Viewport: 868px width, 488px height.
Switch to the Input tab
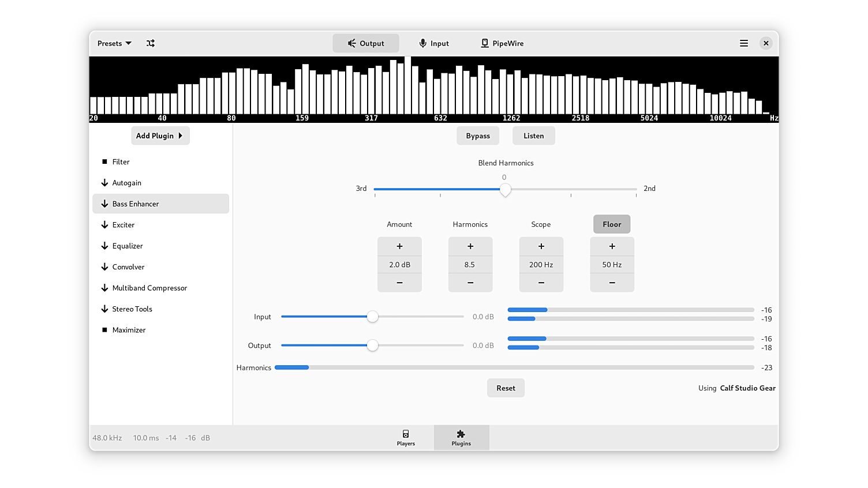pos(434,43)
